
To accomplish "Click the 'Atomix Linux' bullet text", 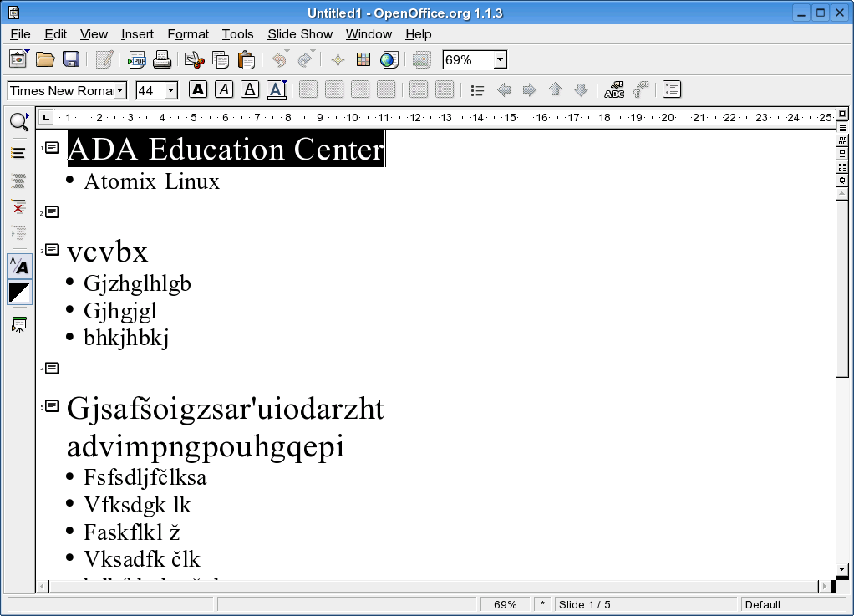I will (151, 181).
